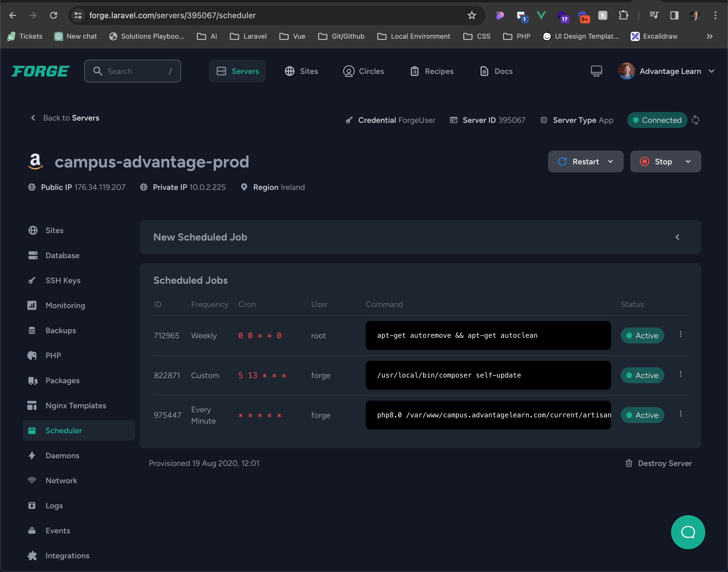
Task: Expand the Advantage Learn account menu
Action: click(x=712, y=71)
